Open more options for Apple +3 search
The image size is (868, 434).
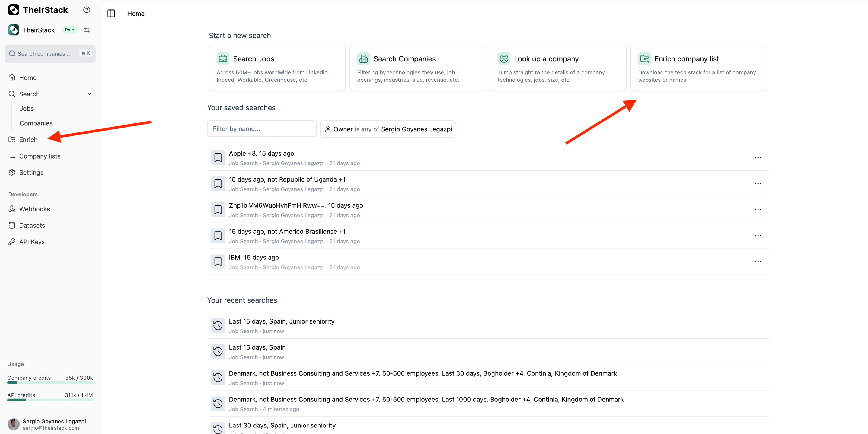[758, 157]
